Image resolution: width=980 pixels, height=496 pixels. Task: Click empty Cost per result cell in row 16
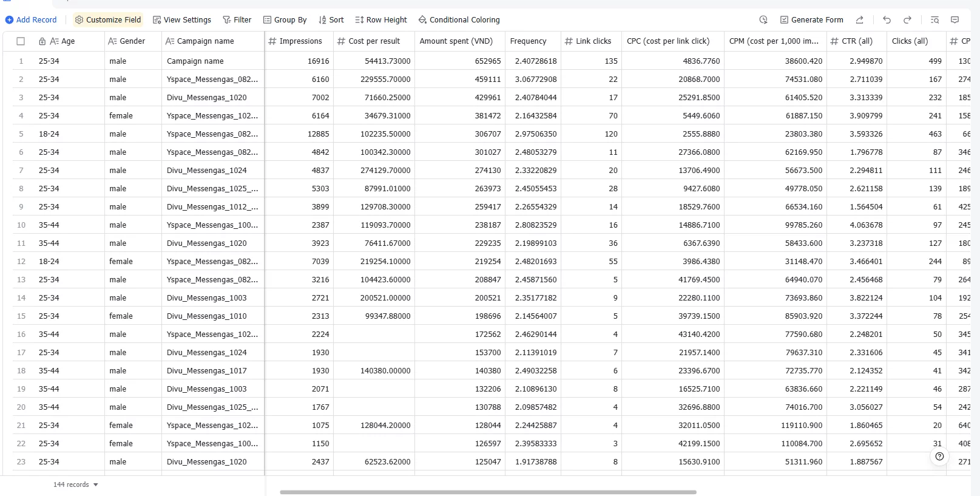point(374,334)
